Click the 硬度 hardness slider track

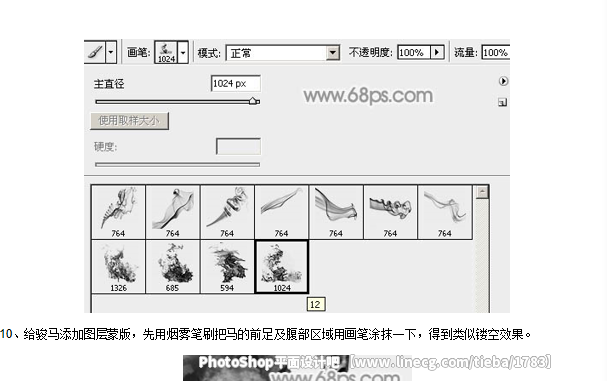point(177,165)
